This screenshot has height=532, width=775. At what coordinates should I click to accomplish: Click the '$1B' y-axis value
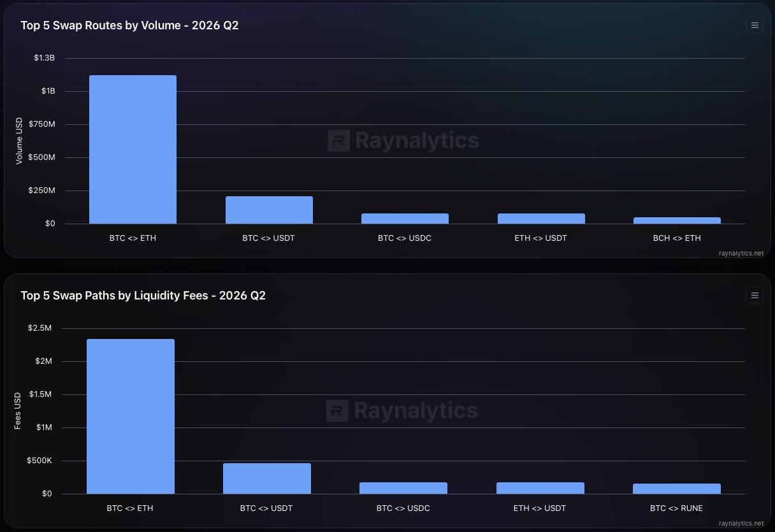(x=48, y=91)
